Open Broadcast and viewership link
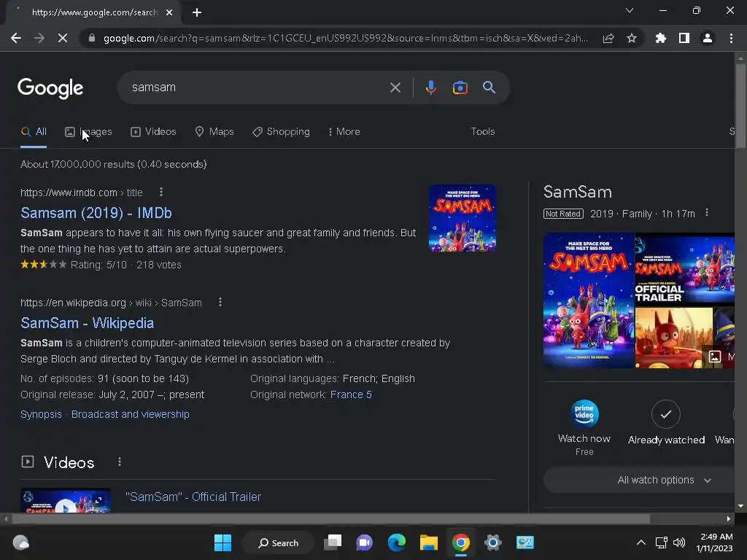Image resolution: width=747 pixels, height=560 pixels. pos(130,414)
